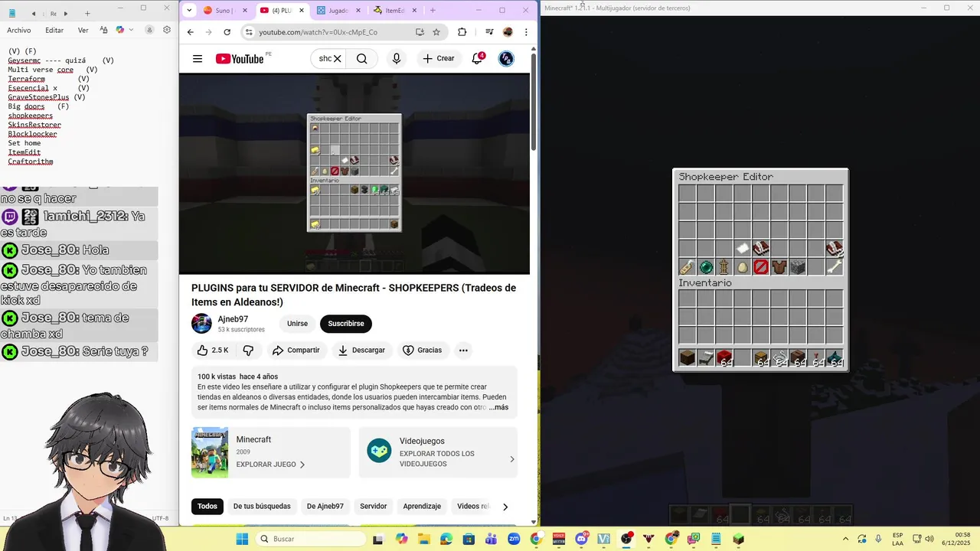Click the armor stand item in Shopkeeper Editor

(724, 266)
